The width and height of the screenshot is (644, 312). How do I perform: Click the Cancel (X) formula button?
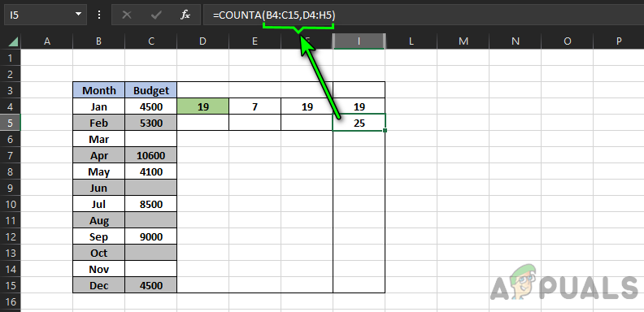127,15
